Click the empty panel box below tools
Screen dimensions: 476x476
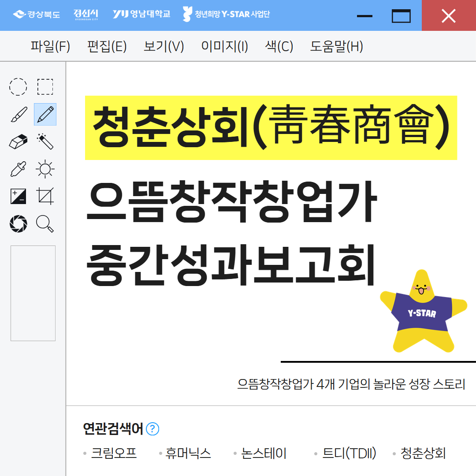pyautogui.click(x=33, y=293)
